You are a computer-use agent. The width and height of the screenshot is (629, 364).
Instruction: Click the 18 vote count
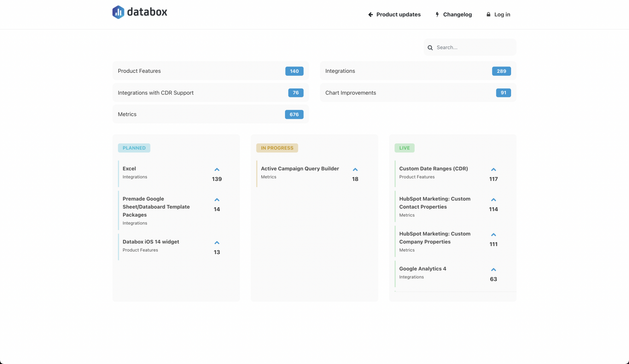[355, 179]
